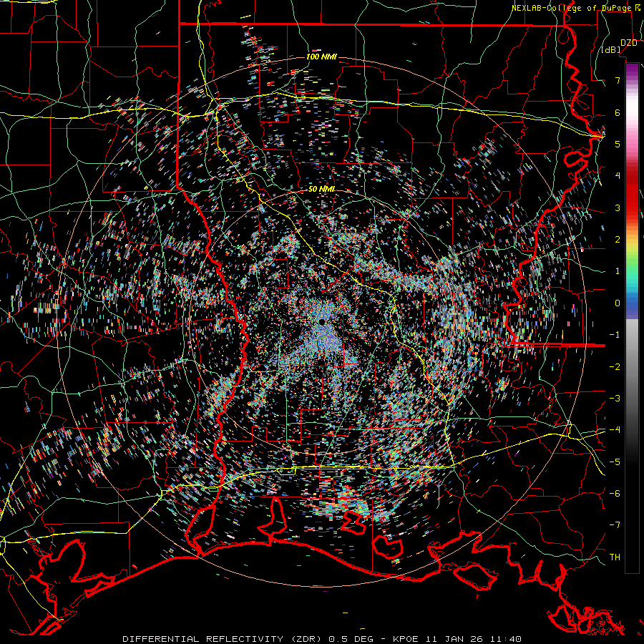
Task: Click the black radar site dot at map center
Action: point(321,321)
